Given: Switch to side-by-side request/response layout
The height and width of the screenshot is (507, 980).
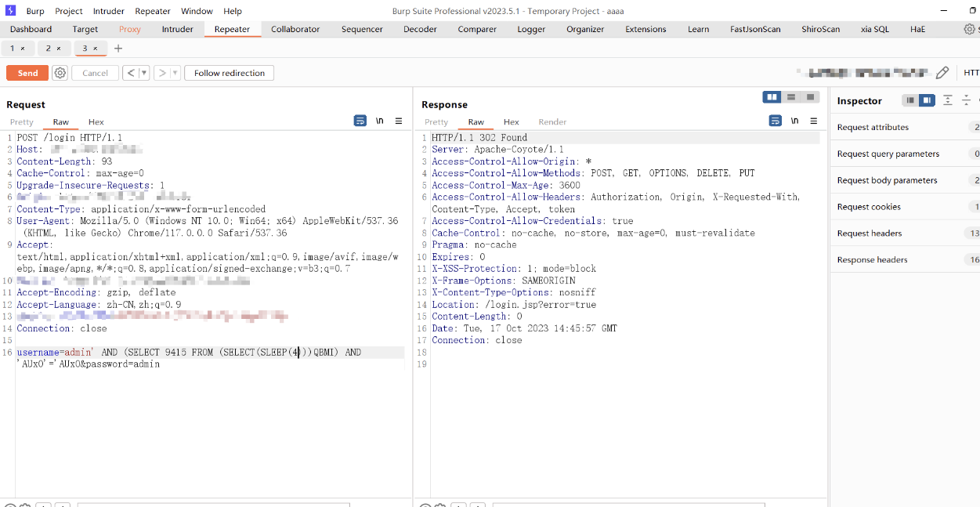Looking at the screenshot, I should [x=772, y=97].
